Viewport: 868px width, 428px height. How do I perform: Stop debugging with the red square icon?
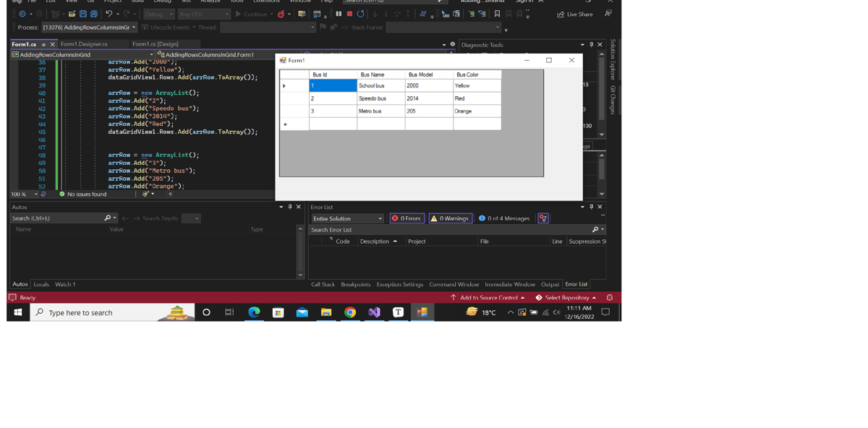[349, 14]
